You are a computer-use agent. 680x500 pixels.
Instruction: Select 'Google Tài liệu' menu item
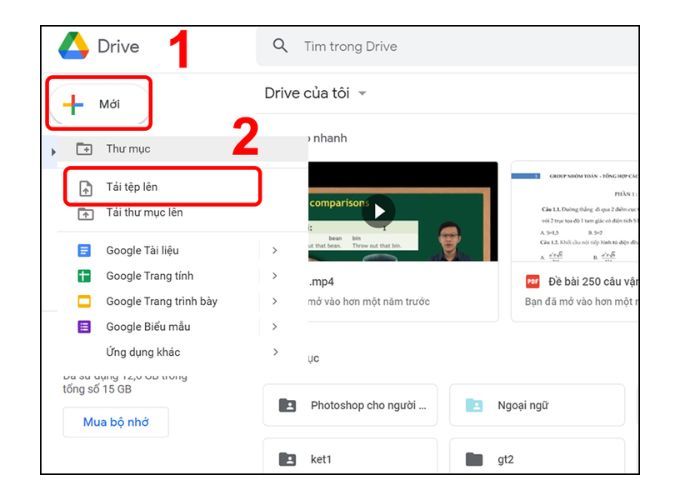[x=182, y=250]
